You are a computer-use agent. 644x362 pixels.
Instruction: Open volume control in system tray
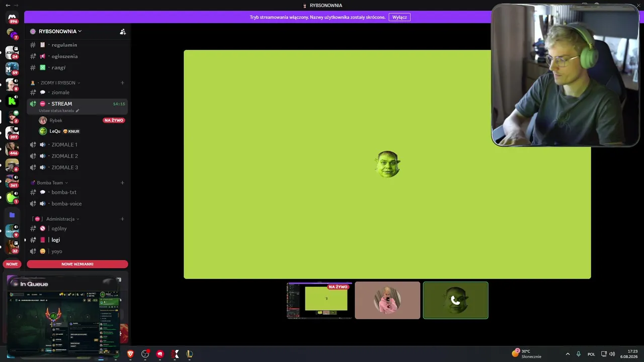[612, 354]
